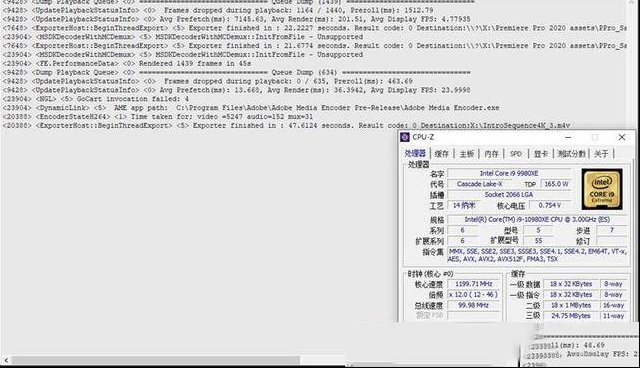This screenshot has width=640, height=368.
Task: Click the CPU-Z app icon in title bar
Action: tap(404, 137)
